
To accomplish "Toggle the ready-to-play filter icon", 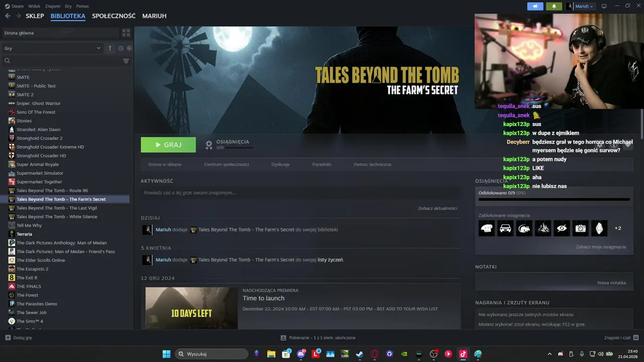I will (129, 48).
